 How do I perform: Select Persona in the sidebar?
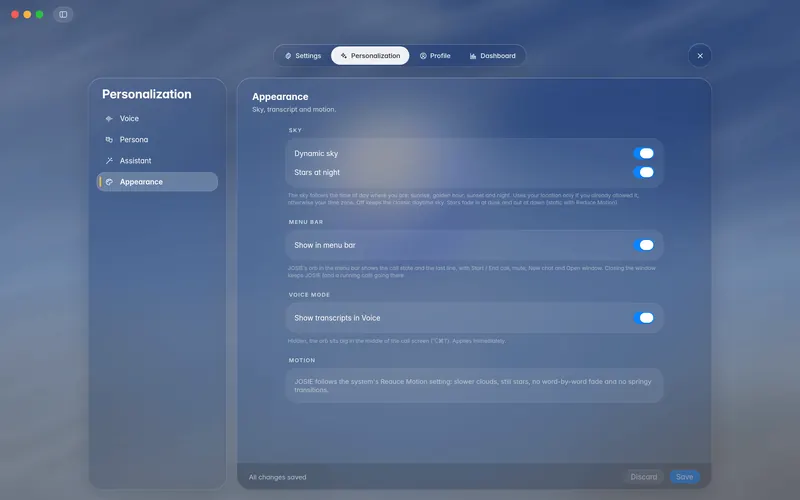(157, 139)
